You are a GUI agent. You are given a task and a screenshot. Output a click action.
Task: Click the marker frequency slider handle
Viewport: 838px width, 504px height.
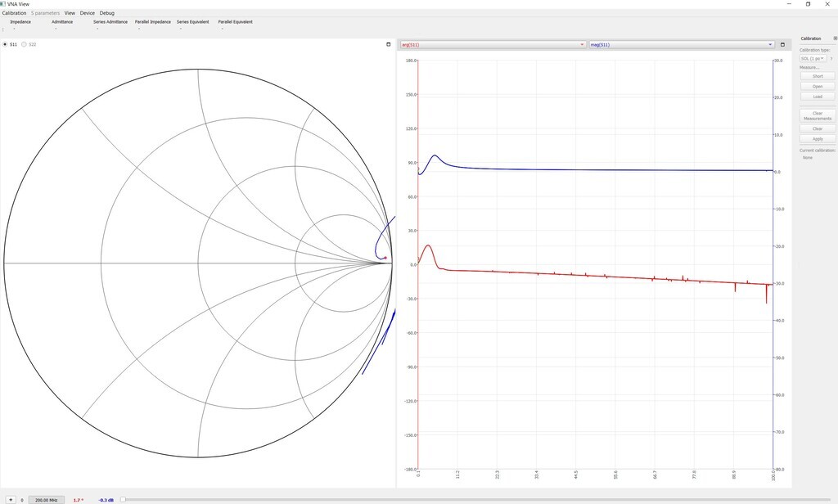click(x=123, y=500)
